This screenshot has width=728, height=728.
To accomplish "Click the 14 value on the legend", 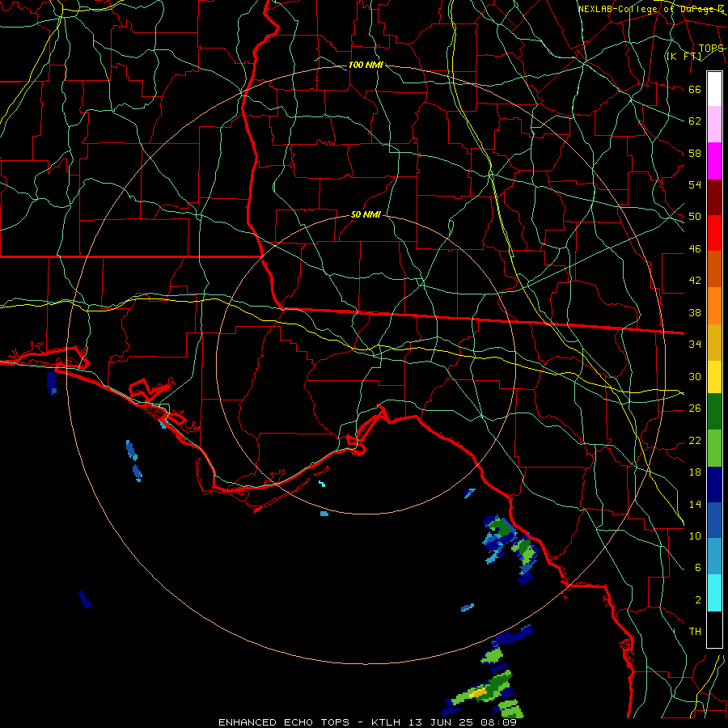I will pos(695,504).
